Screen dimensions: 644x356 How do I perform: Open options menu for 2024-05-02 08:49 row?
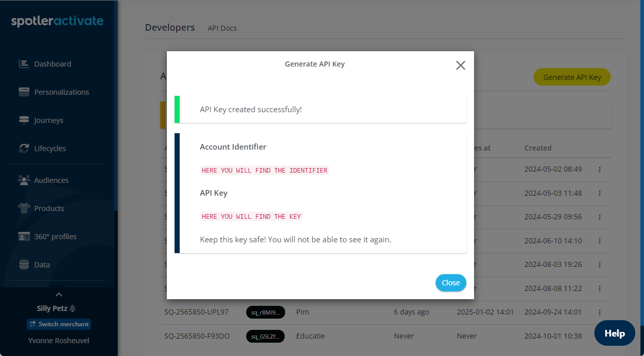click(599, 170)
